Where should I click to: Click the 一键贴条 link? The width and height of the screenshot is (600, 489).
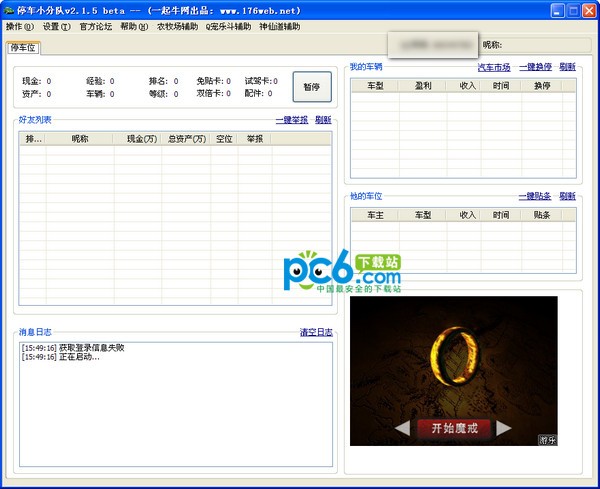(x=535, y=196)
